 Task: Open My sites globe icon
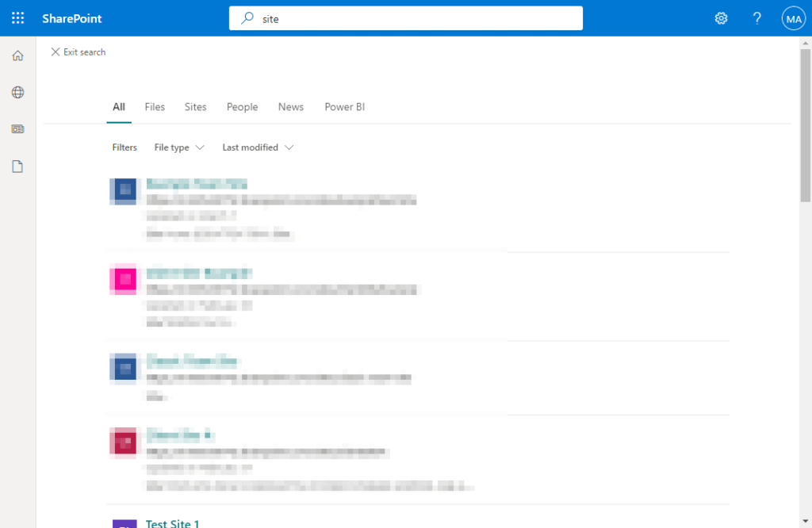17,92
